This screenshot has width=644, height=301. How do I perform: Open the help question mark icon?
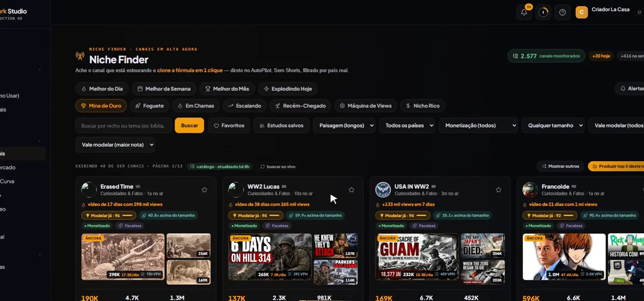(562, 12)
